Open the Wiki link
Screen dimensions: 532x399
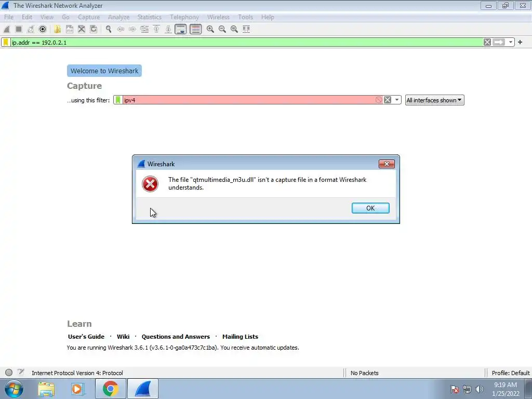coord(123,337)
